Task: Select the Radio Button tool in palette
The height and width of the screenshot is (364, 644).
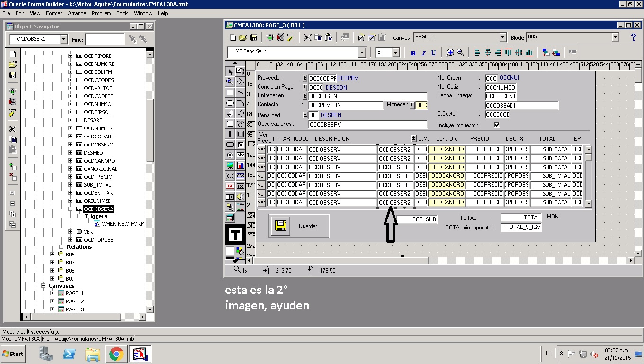Action: click(x=230, y=155)
